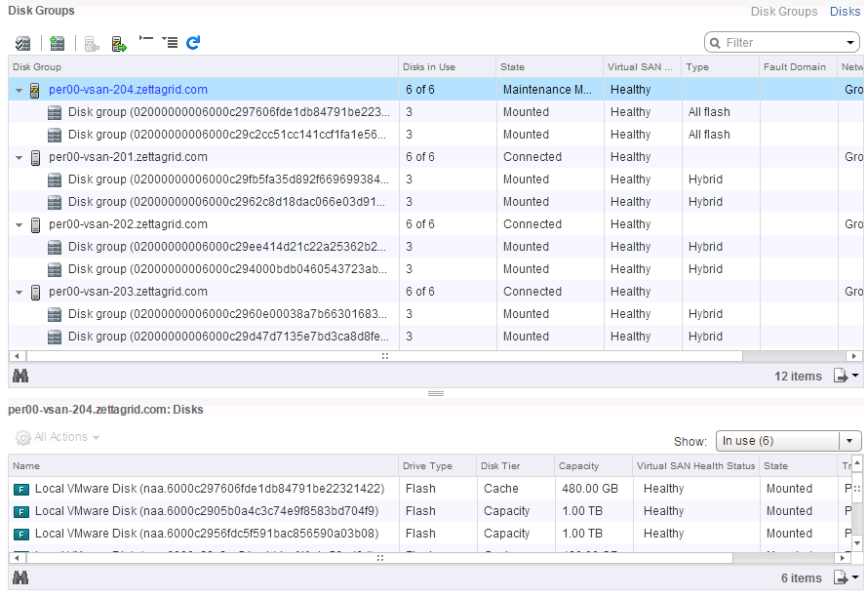This screenshot has height=597, width=868.
Task: Click the find binoculars icon under disk groups
Action: [20, 376]
